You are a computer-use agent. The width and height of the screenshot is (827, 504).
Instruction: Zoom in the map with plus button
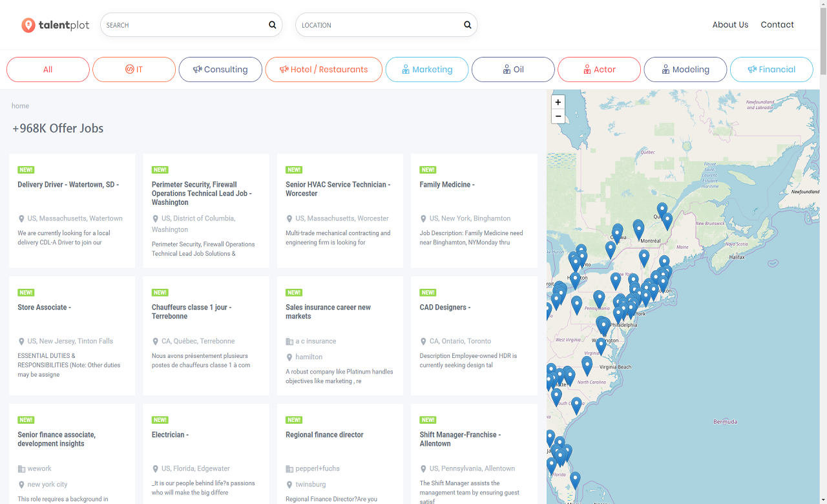pos(558,102)
